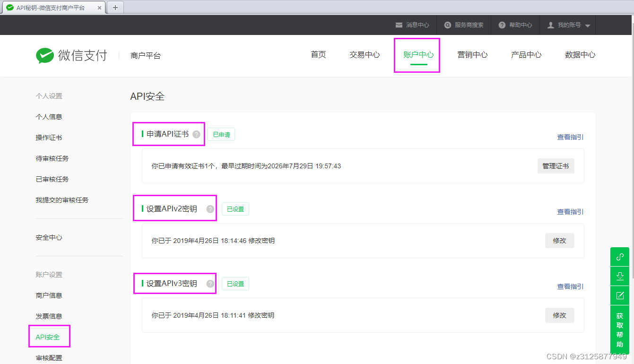Click the WeChat Pay logo
The image size is (634, 364).
(x=71, y=55)
